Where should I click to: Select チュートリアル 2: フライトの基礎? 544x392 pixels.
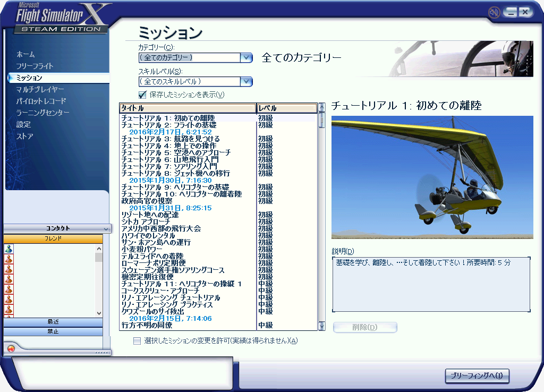click(x=168, y=125)
